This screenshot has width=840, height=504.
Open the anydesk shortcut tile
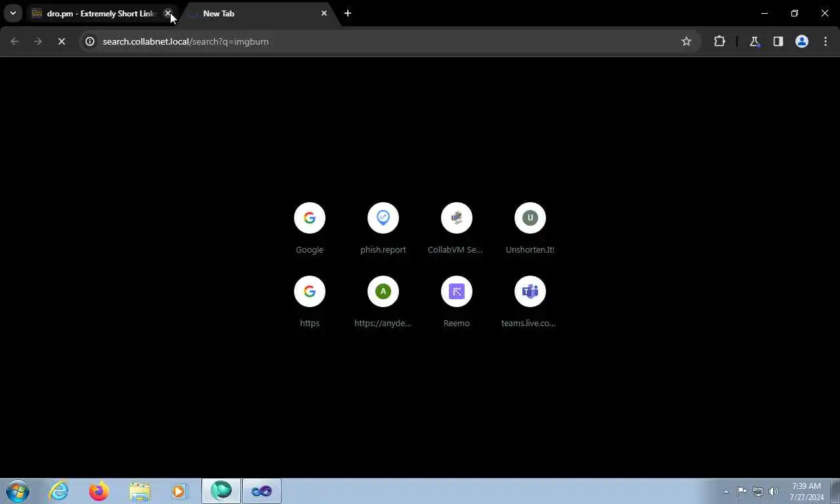pos(383,291)
